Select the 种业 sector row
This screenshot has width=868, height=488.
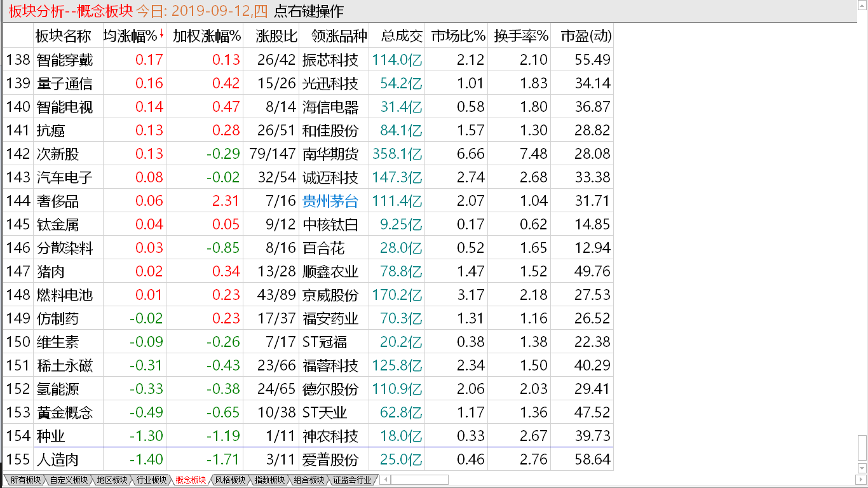308,436
